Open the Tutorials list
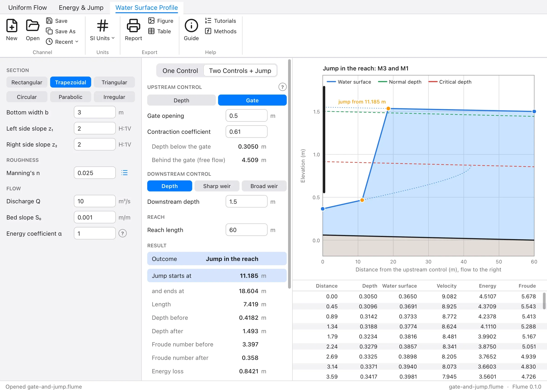Viewport: 547px width, 392px height. pyautogui.click(x=220, y=21)
